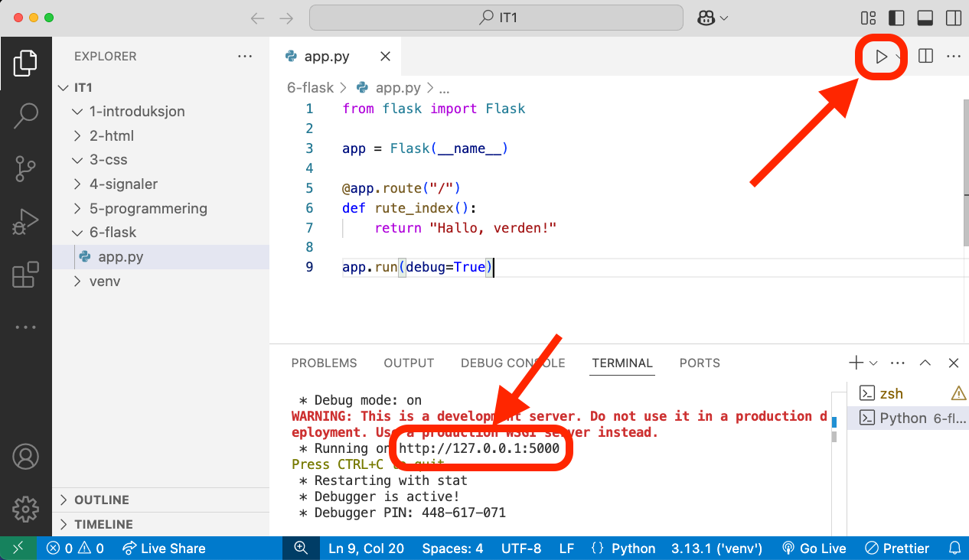This screenshot has height=560, width=969.
Task: Switch to the DEBUG CONSOLE tab
Action: tap(513, 363)
